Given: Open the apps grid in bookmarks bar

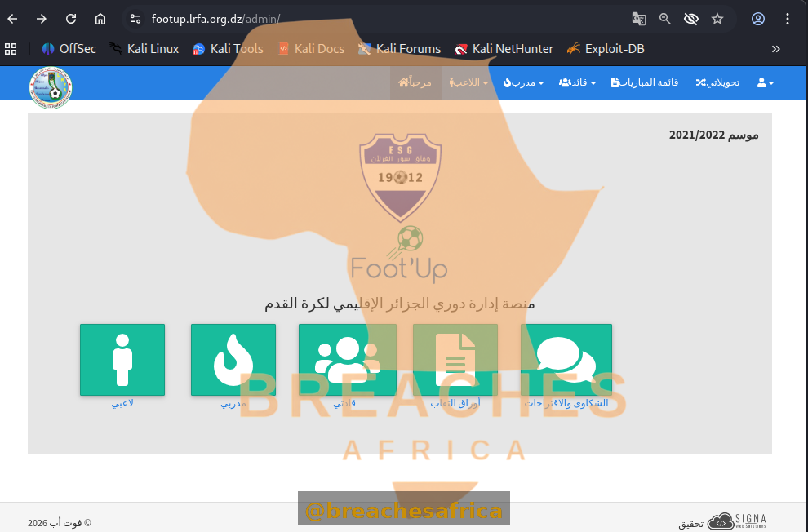Looking at the screenshot, I should tap(11, 49).
